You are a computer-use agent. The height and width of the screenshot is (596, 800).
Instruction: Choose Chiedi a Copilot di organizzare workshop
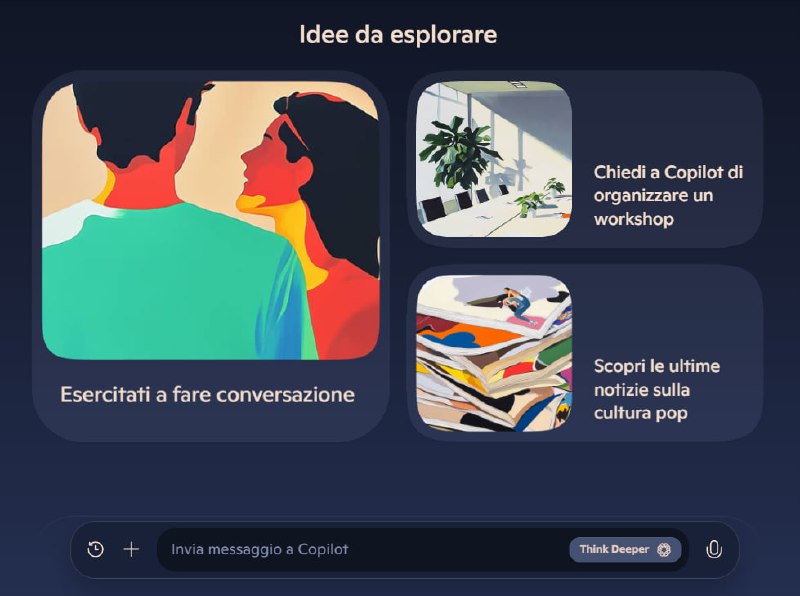pyautogui.click(x=668, y=195)
